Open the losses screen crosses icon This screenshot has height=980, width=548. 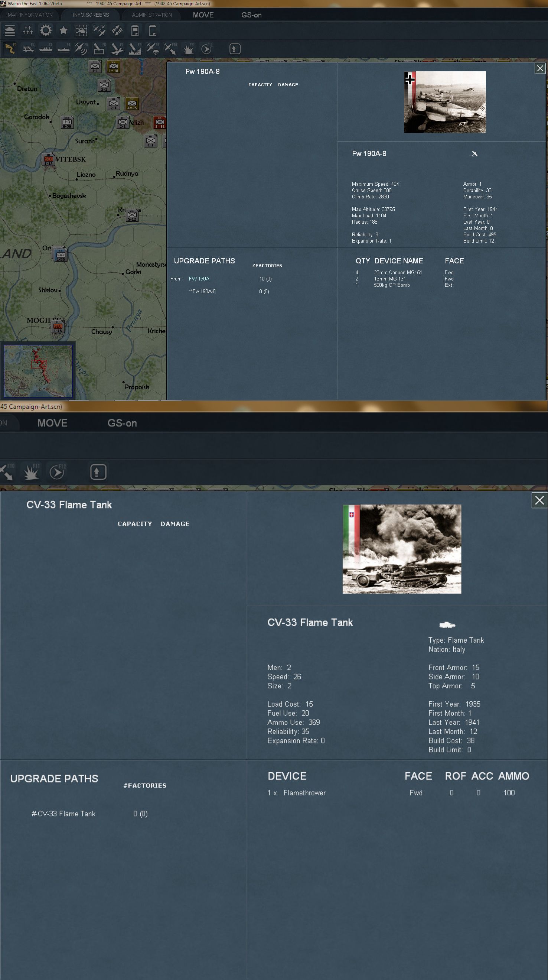coord(28,30)
